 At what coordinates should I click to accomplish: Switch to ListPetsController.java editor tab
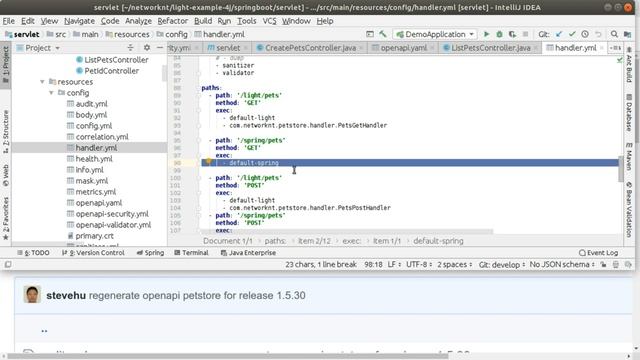pos(491,48)
